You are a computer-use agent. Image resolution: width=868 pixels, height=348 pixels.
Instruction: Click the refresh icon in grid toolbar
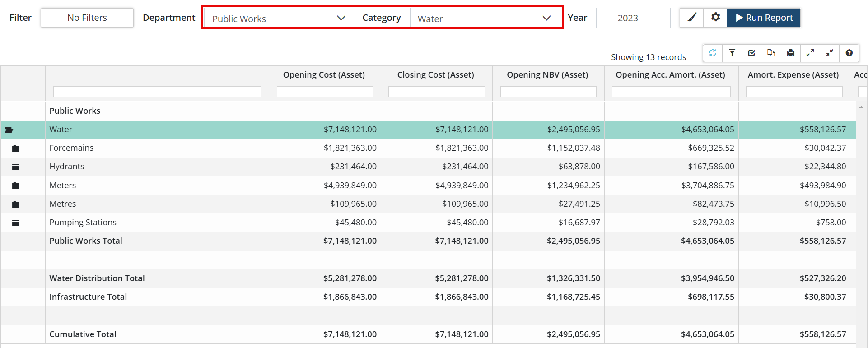coord(713,53)
